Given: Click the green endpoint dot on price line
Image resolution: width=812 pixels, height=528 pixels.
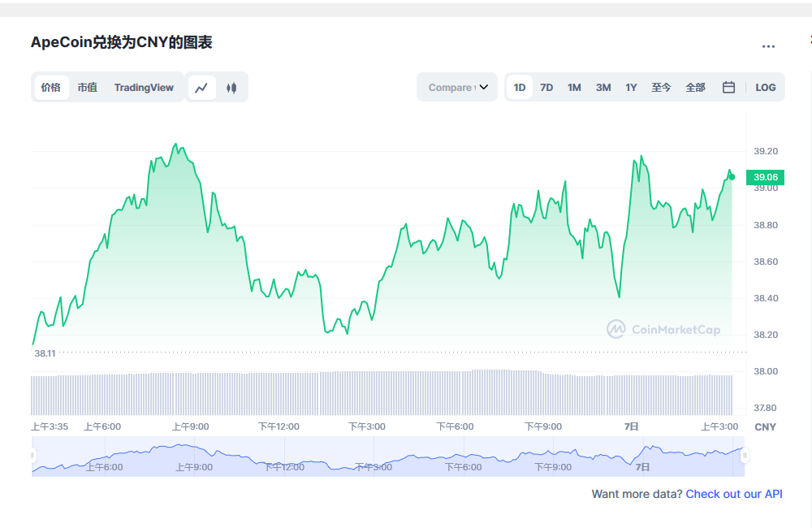Looking at the screenshot, I should tap(732, 177).
